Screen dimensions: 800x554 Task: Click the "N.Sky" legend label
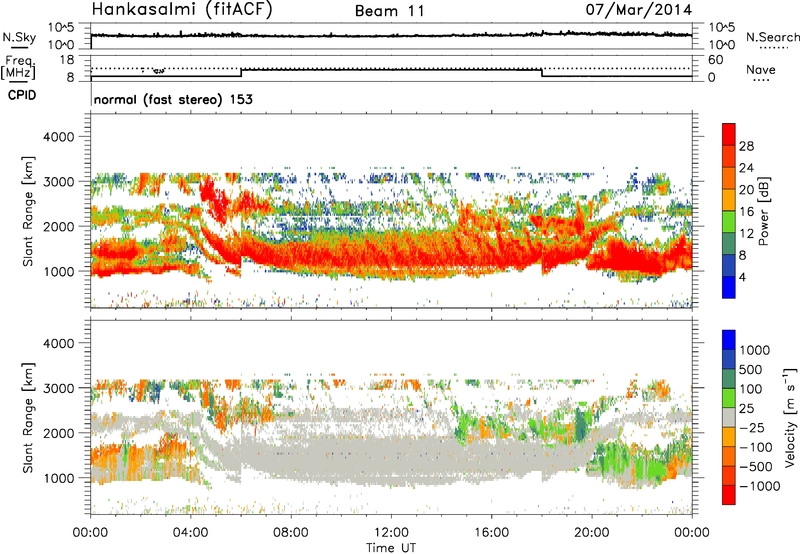click(19, 37)
